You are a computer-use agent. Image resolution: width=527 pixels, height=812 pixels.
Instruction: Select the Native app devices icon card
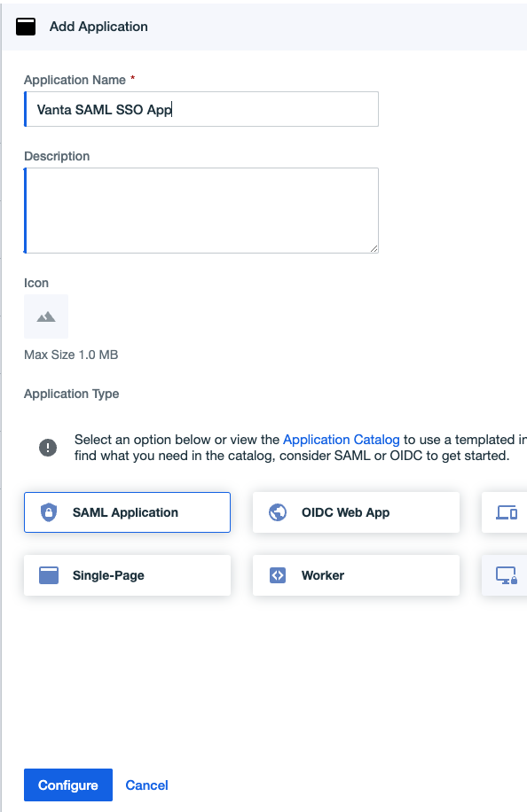coord(504,512)
